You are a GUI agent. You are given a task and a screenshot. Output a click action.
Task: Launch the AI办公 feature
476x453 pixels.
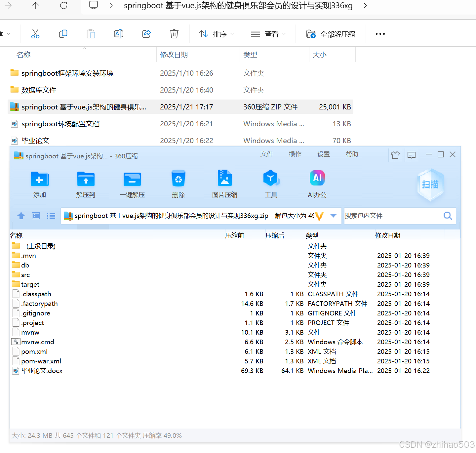[x=317, y=184]
